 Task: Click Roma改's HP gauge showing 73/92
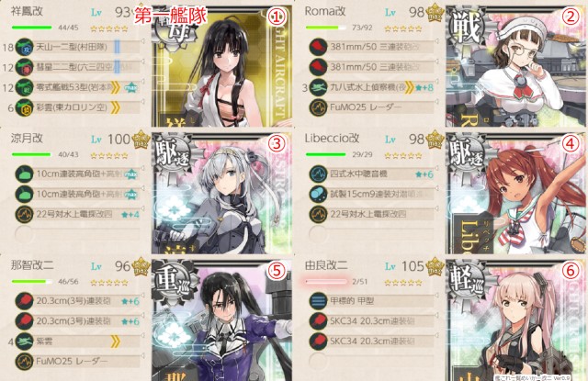click(x=326, y=28)
